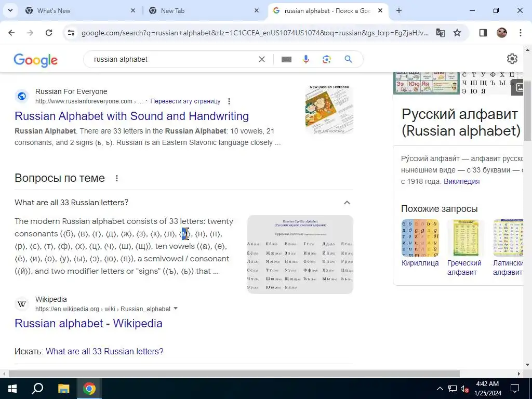Open Russian textbook result thumbnail
532x399 pixels.
click(x=329, y=109)
